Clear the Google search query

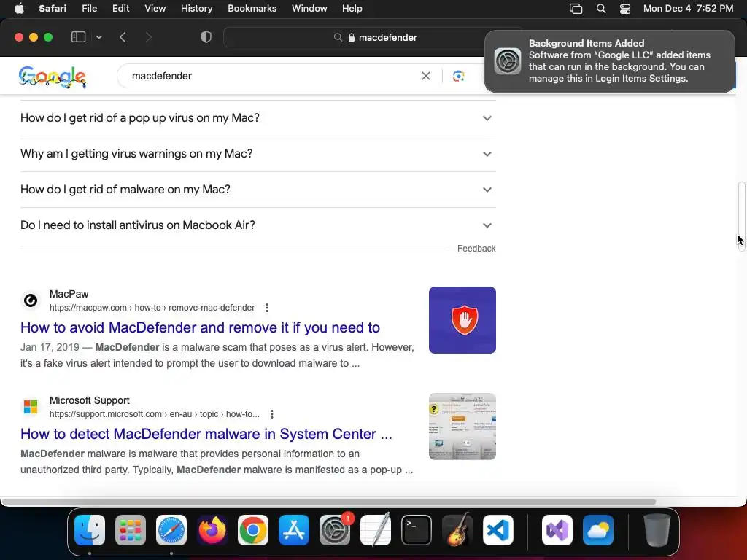coord(425,76)
